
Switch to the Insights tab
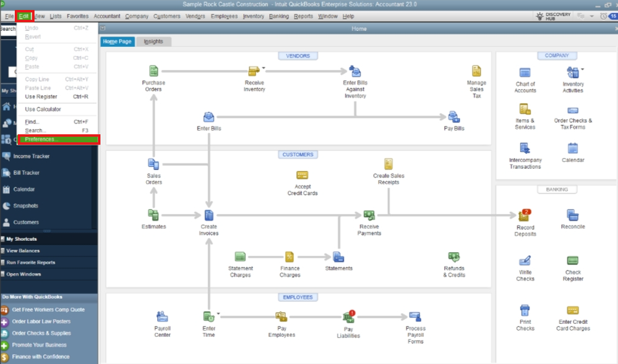[x=153, y=41]
